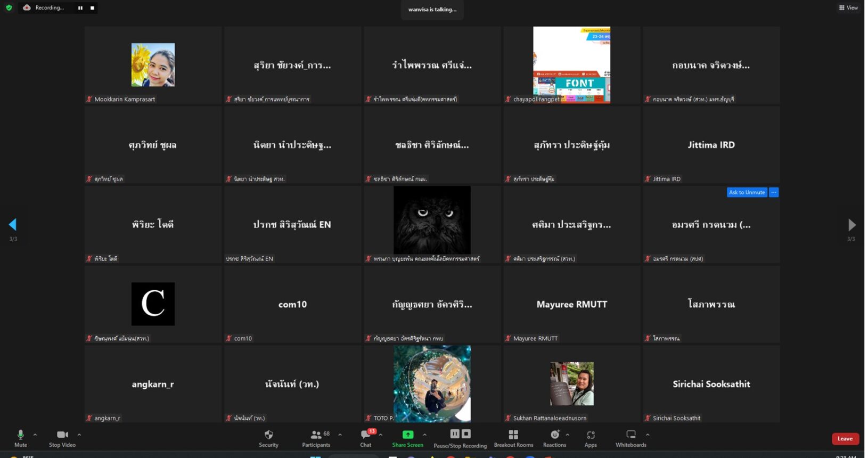This screenshot has width=868, height=458.
Task: Stop recording in top-left indicator
Action: point(92,8)
